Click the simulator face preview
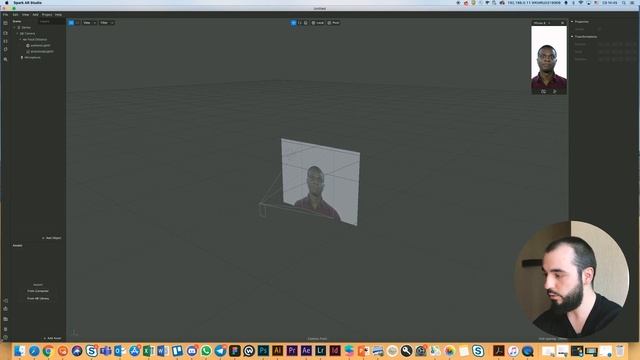This screenshot has width=640, height=360. pyautogui.click(x=549, y=58)
